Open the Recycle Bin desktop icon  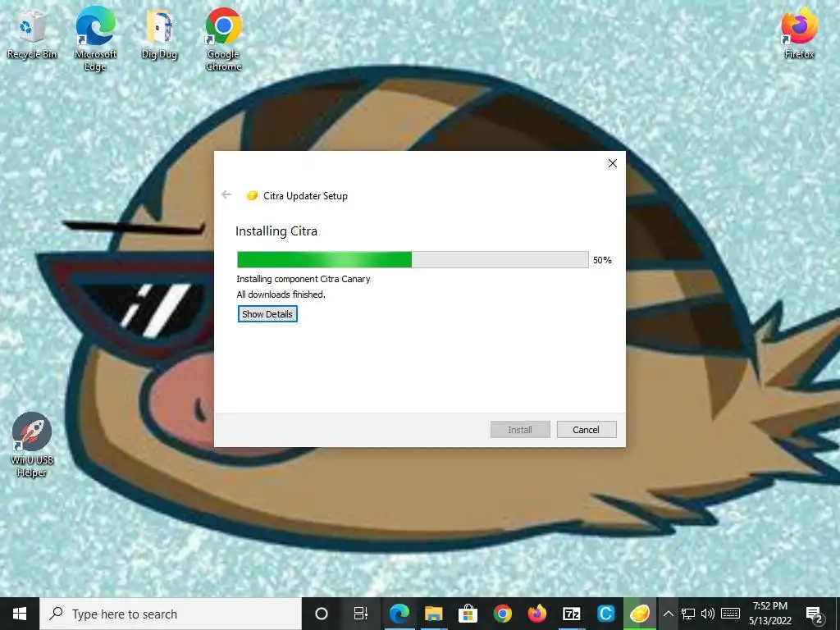(x=31, y=34)
